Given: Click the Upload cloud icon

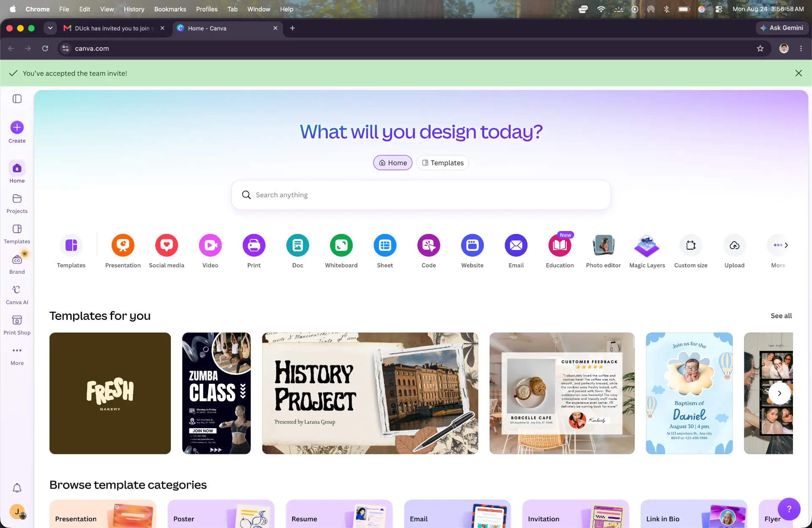Looking at the screenshot, I should pos(735,245).
